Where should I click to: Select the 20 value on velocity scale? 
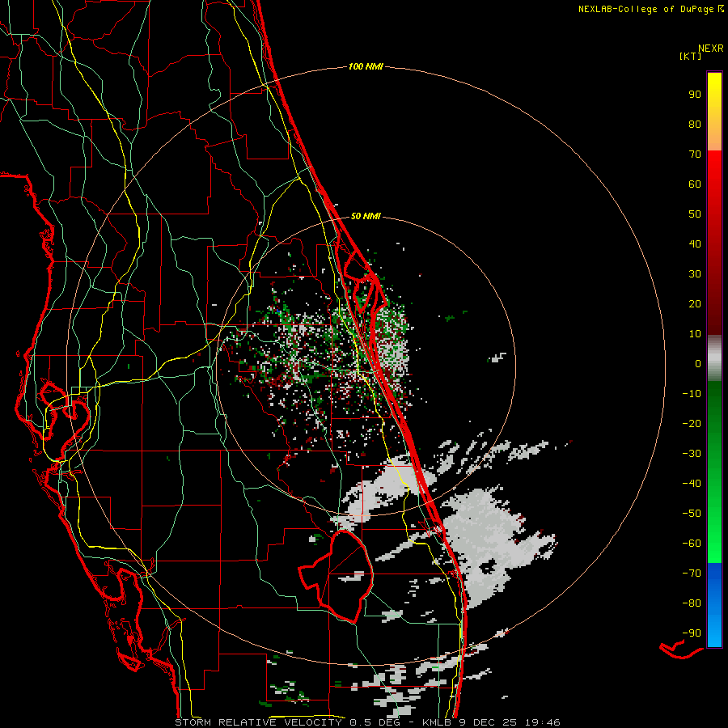pos(695,304)
